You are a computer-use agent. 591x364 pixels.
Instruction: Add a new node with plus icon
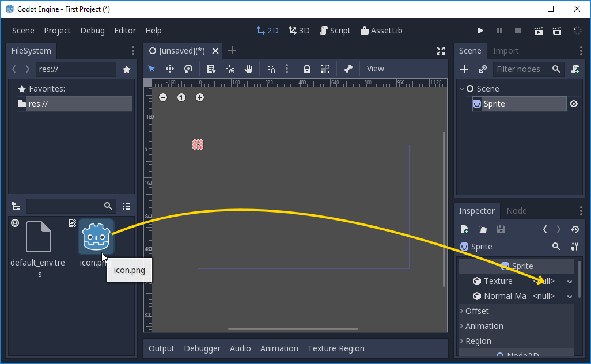[464, 69]
